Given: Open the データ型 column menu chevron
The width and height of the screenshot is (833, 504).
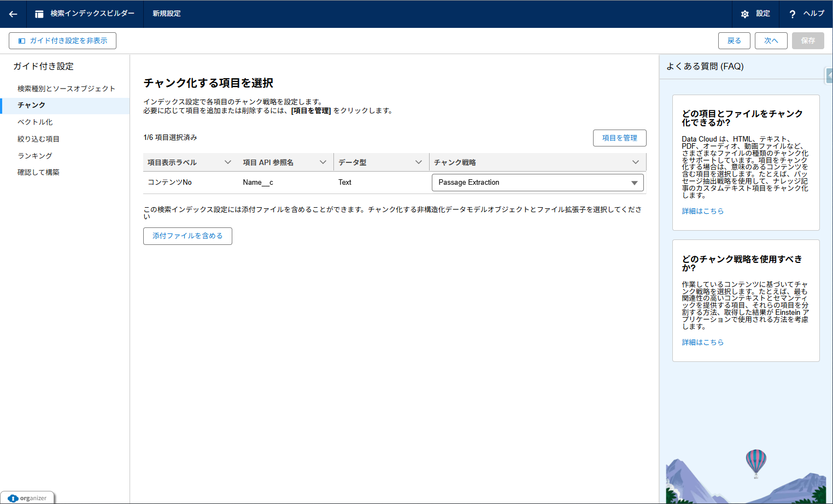Looking at the screenshot, I should [x=419, y=162].
